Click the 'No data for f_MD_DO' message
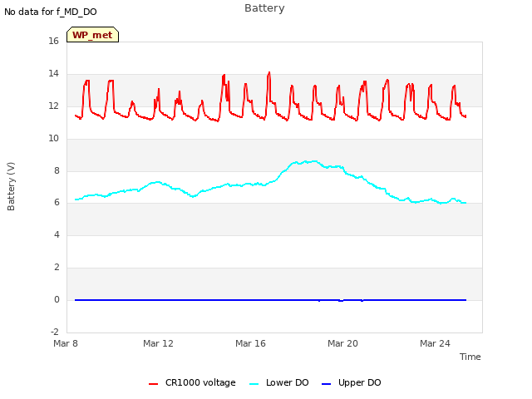This screenshot has width=532, height=399. click(51, 12)
